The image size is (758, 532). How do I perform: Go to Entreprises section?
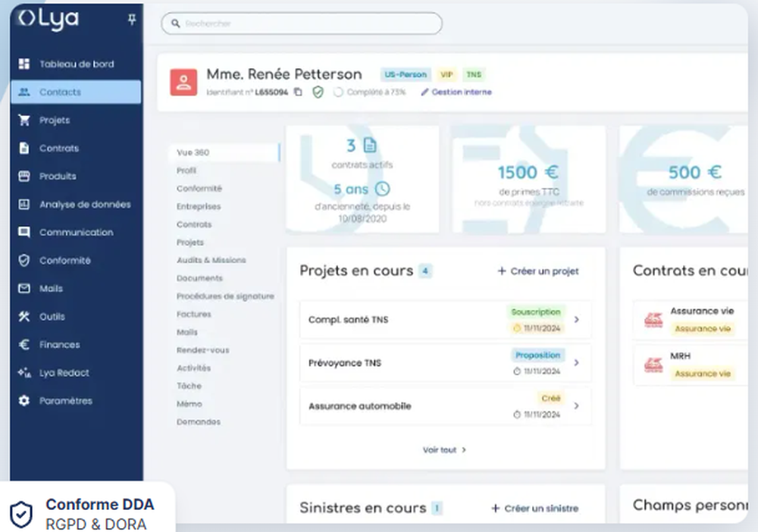click(x=198, y=206)
